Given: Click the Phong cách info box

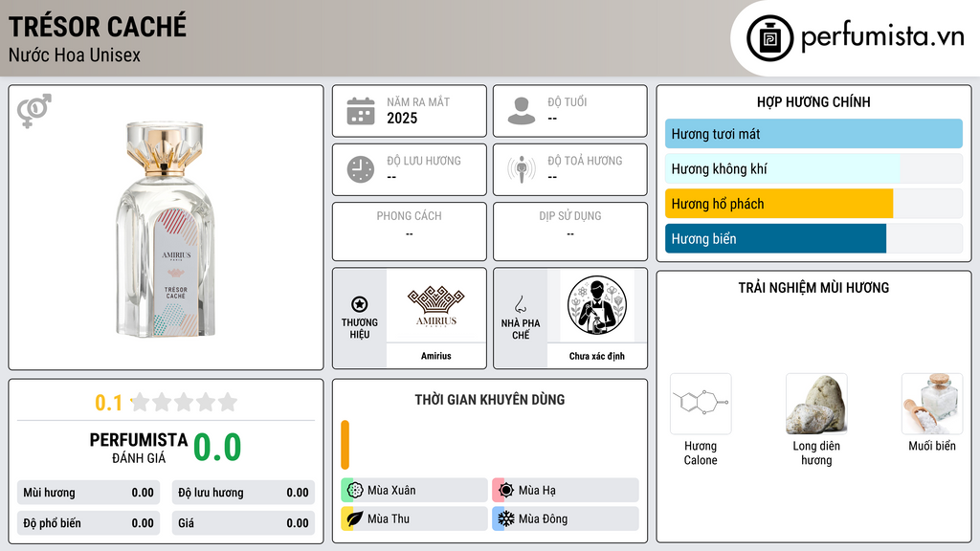Looking at the screenshot, I should [410, 231].
